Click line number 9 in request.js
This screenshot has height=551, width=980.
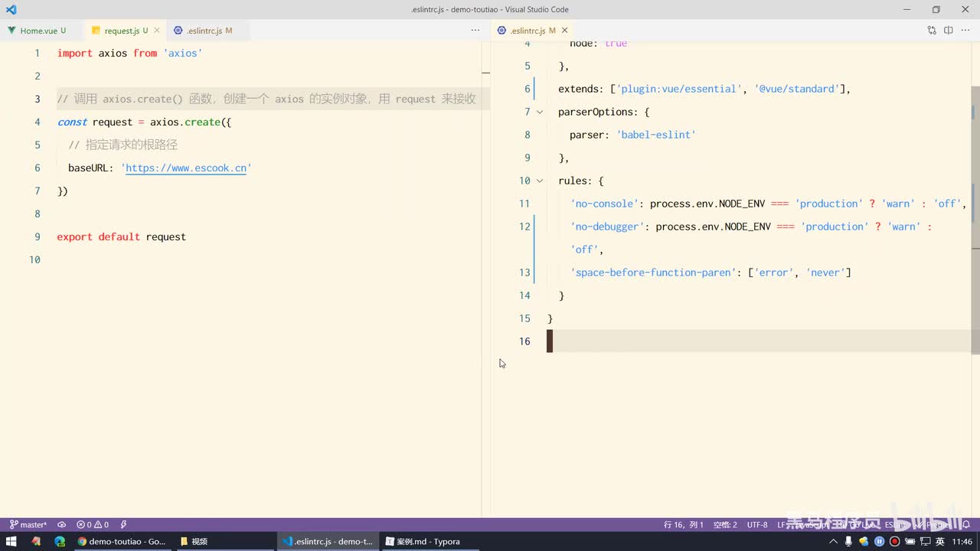pyautogui.click(x=38, y=237)
